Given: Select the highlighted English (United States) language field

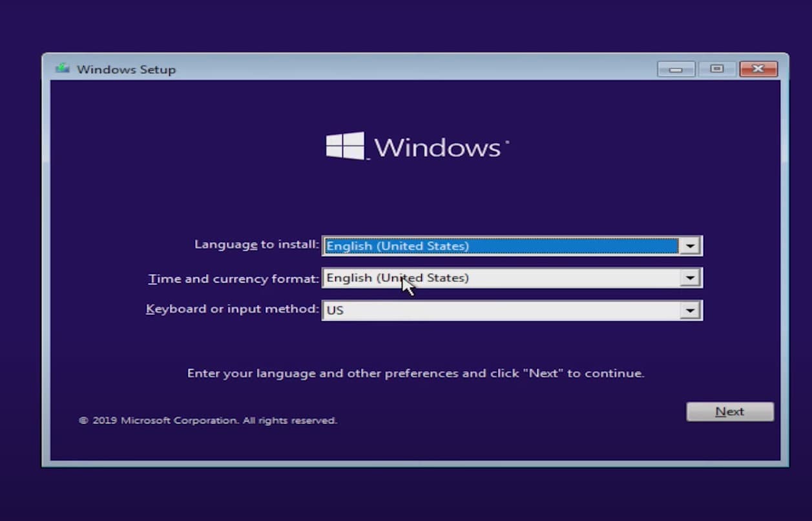Looking at the screenshot, I should (501, 246).
